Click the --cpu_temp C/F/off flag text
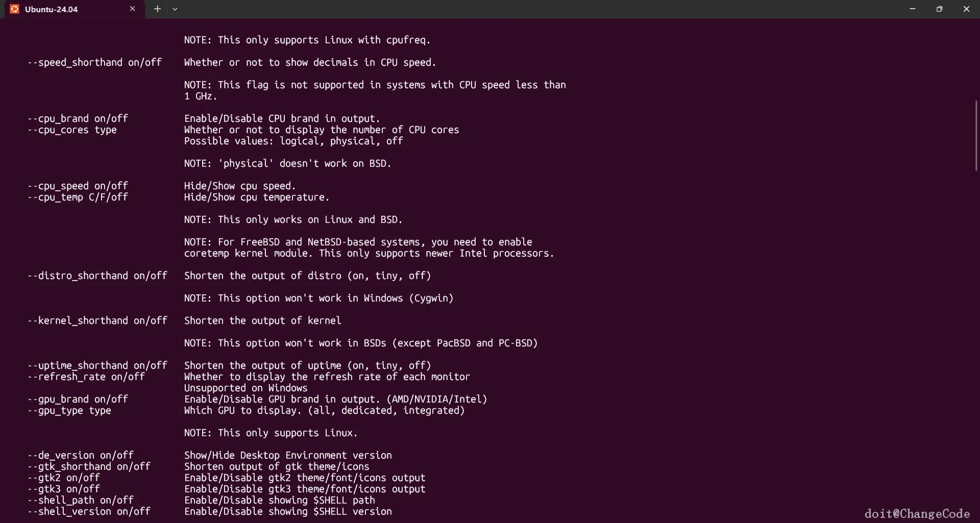This screenshot has height=523, width=980. click(x=78, y=197)
